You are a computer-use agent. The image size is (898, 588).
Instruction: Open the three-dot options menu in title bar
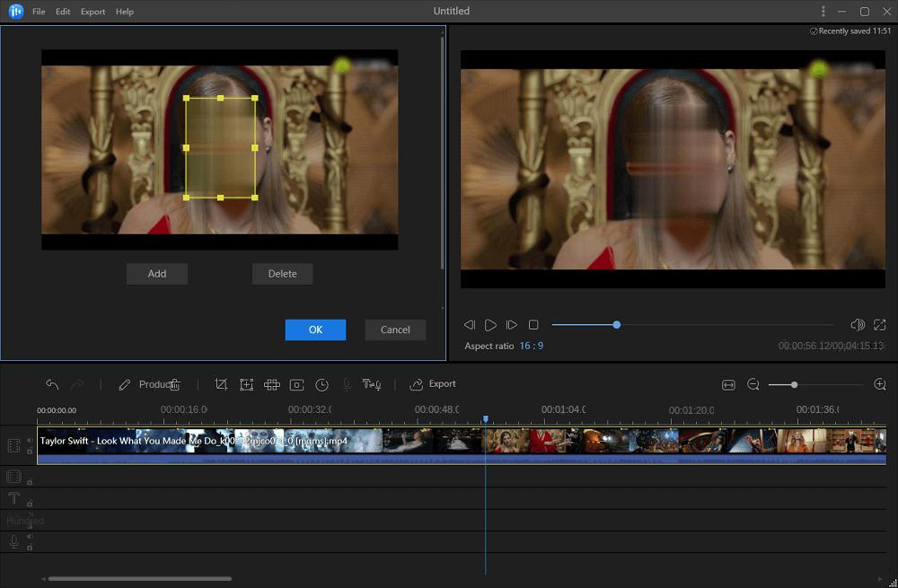[x=823, y=12]
